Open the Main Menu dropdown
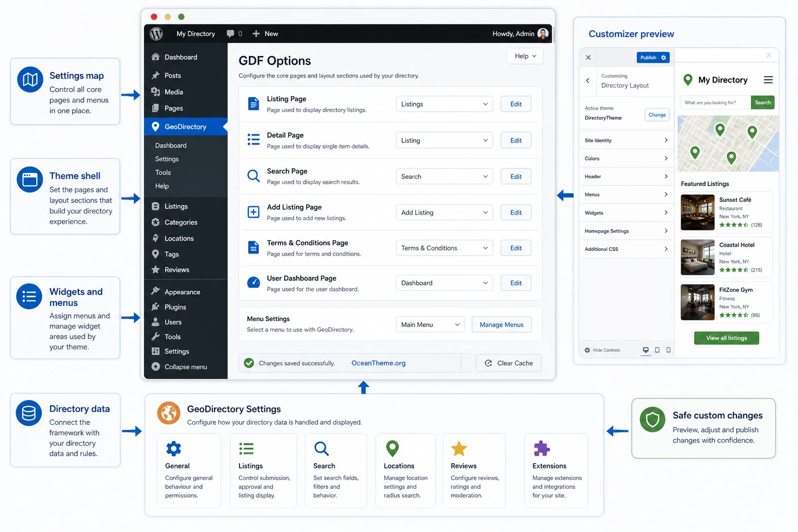798x532 pixels. [x=430, y=325]
